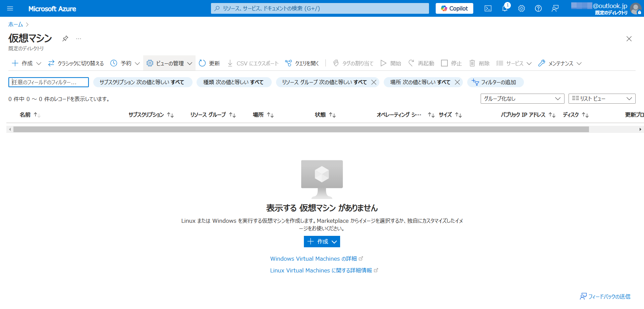The width and height of the screenshot is (644, 309).
Task: Expand the グループ化なし dropdown
Action: click(x=522, y=99)
